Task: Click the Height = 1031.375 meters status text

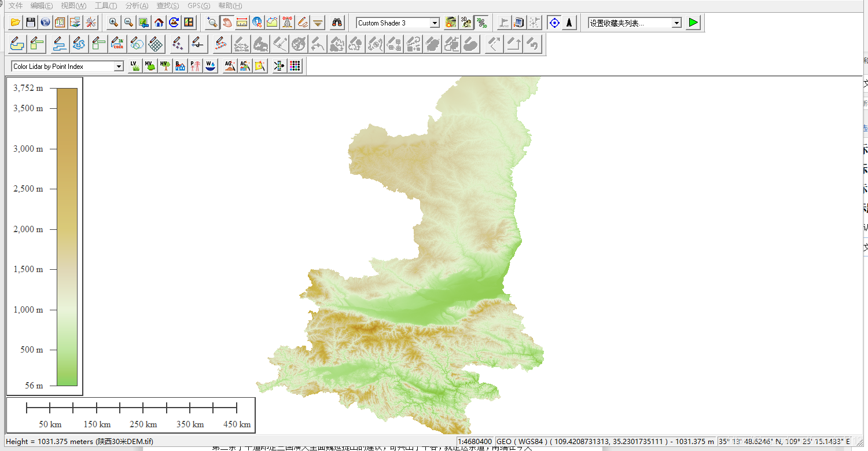Action: (79, 442)
